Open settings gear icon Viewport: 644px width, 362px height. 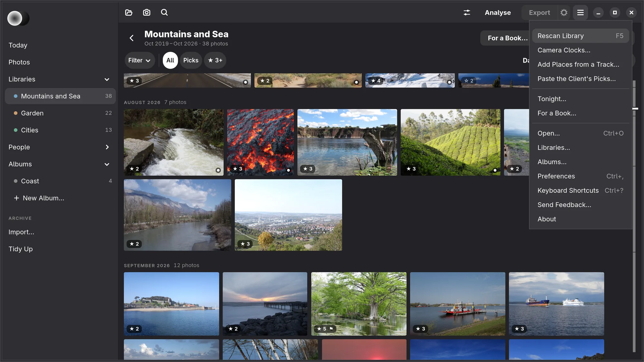[x=564, y=13]
